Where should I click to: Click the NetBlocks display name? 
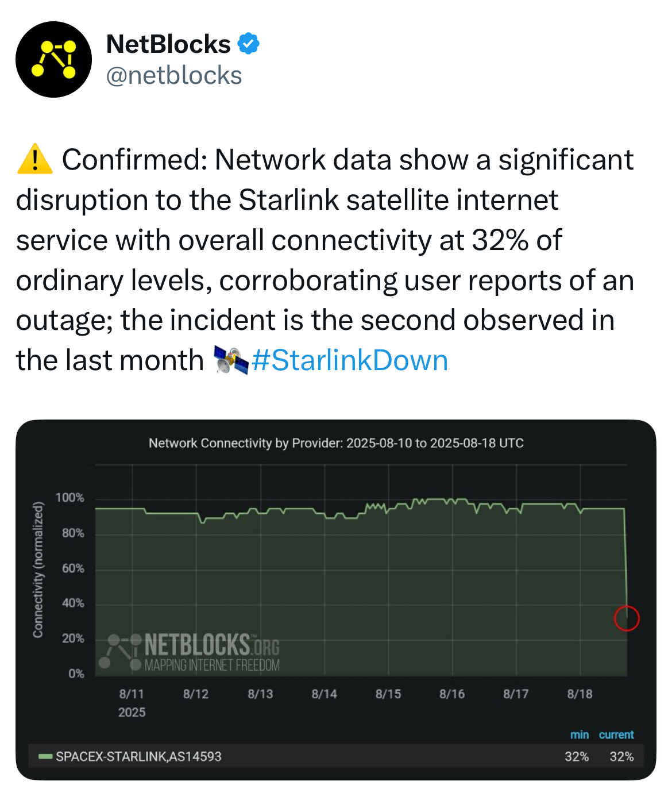tap(168, 44)
